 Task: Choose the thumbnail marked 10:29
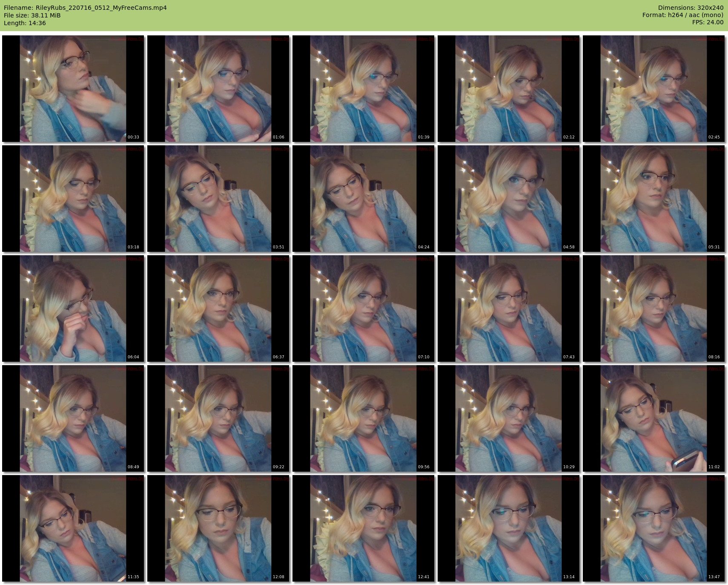[509, 418]
